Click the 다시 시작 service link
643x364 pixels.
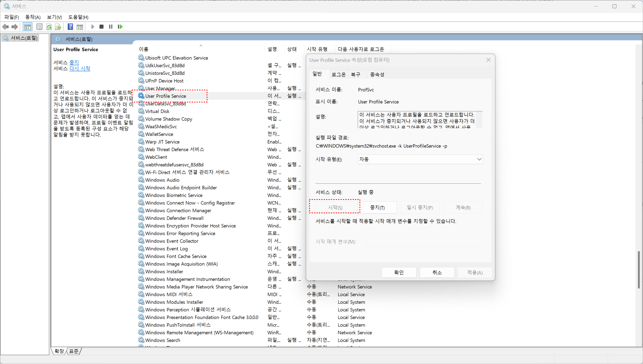[x=80, y=69]
